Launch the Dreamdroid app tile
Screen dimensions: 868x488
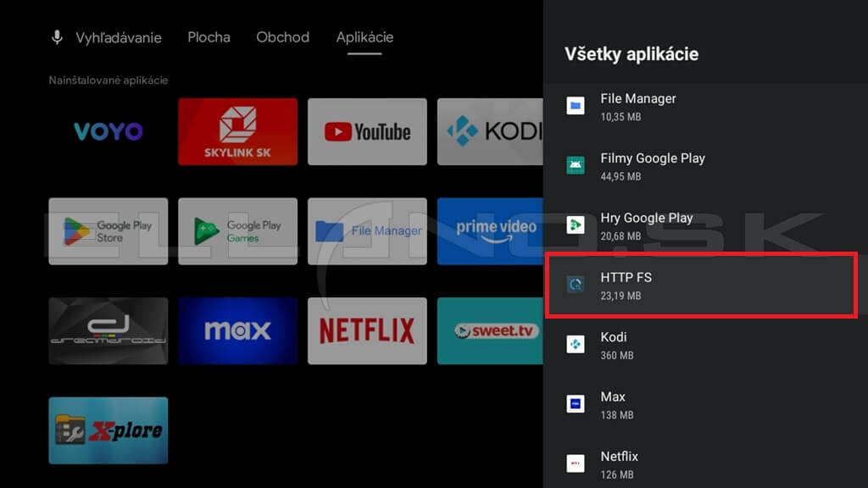click(x=108, y=331)
